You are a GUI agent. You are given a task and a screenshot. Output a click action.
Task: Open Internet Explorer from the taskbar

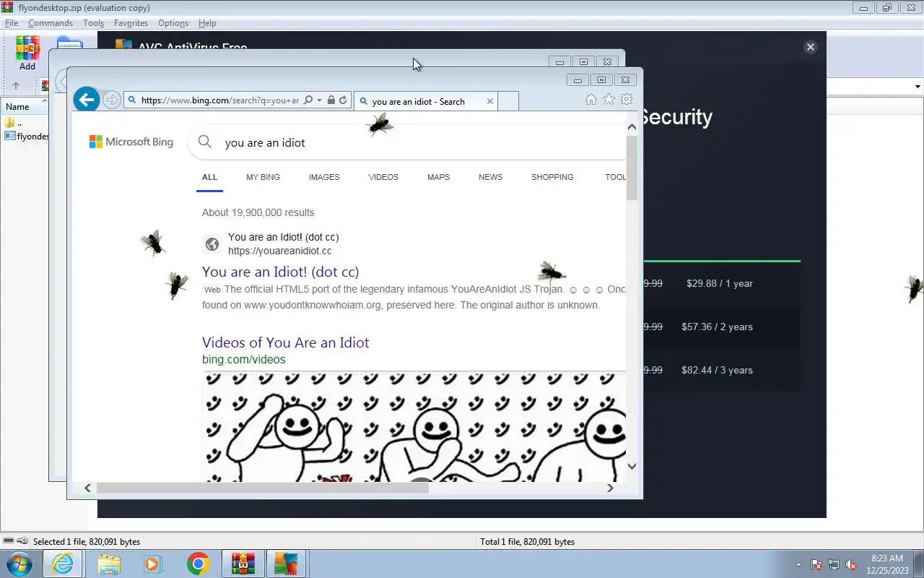pos(63,564)
